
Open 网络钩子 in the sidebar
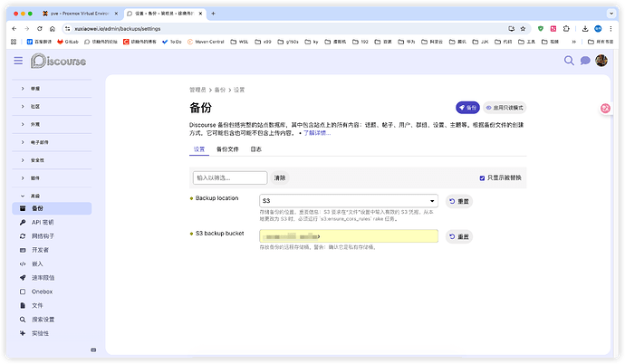click(x=44, y=235)
